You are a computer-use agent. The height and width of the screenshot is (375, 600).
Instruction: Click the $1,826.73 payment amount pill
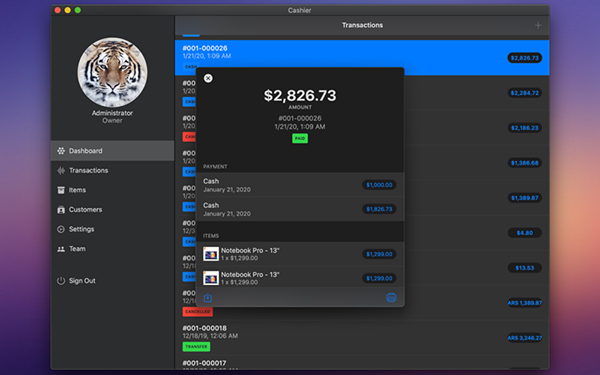coord(379,209)
